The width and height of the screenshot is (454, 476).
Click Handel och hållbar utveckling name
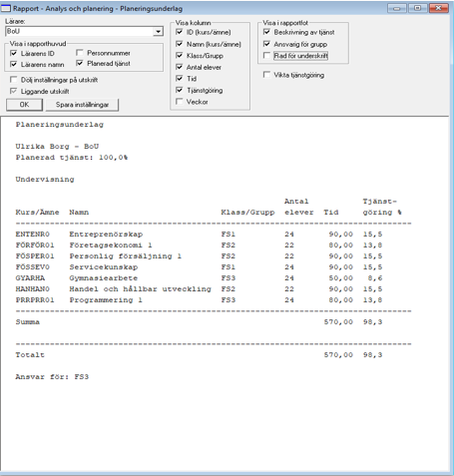click(x=140, y=289)
